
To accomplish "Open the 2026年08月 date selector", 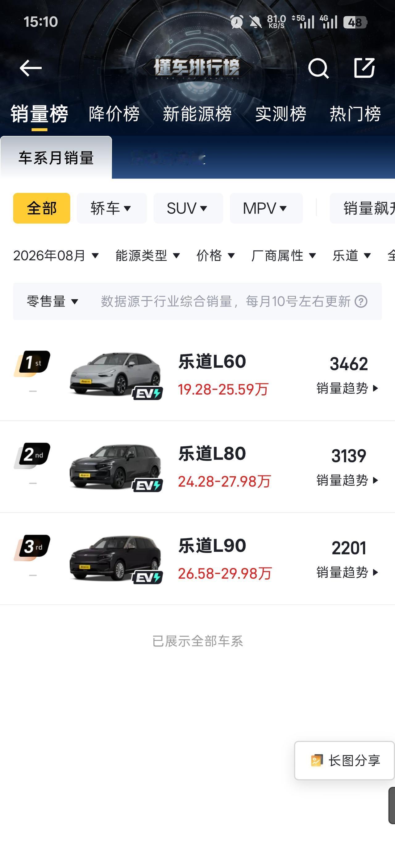I will (x=56, y=256).
